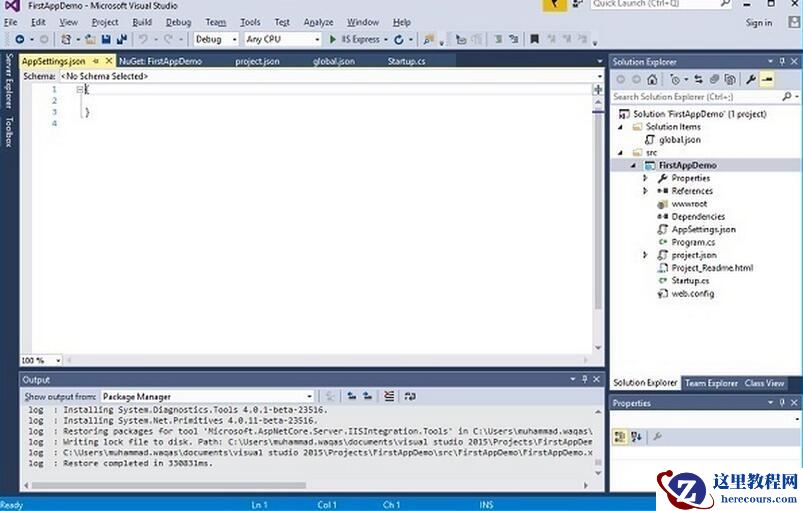This screenshot has width=803, height=511.
Task: Click the Home icon in Solution Explorer
Action: coord(652,79)
